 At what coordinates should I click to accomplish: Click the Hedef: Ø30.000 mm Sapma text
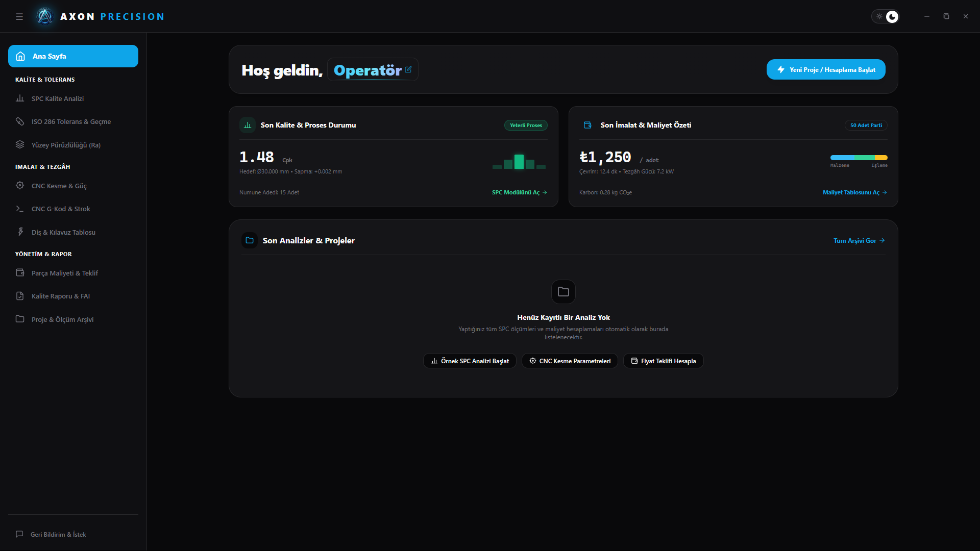pyautogui.click(x=290, y=171)
